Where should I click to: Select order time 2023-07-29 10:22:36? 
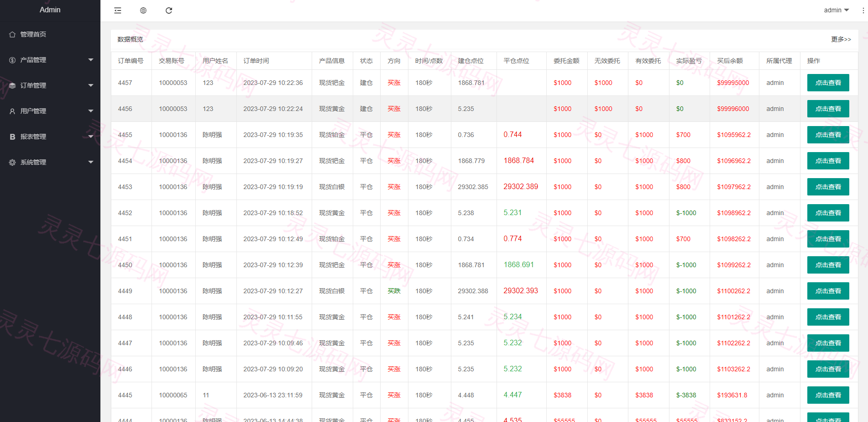coord(273,83)
